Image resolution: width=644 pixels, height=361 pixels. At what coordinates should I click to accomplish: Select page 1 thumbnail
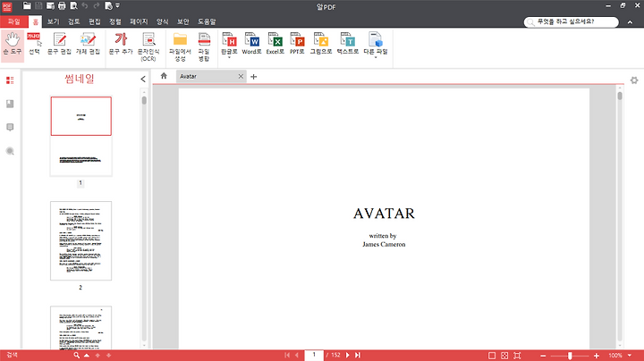pyautogui.click(x=80, y=136)
